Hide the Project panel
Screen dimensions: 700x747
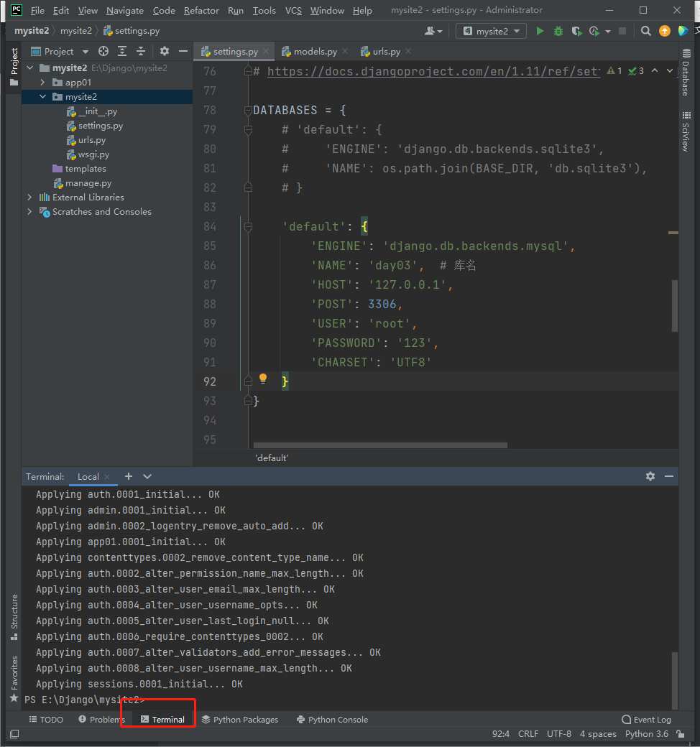coord(183,51)
